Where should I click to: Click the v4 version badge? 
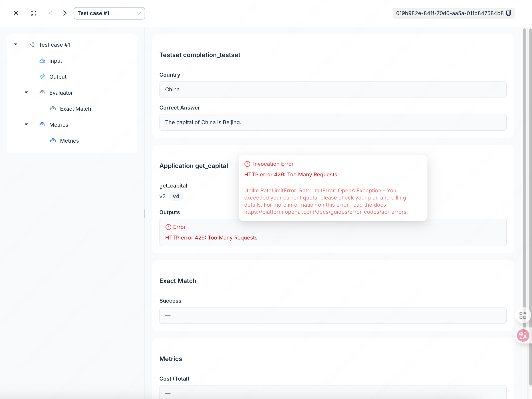point(176,196)
